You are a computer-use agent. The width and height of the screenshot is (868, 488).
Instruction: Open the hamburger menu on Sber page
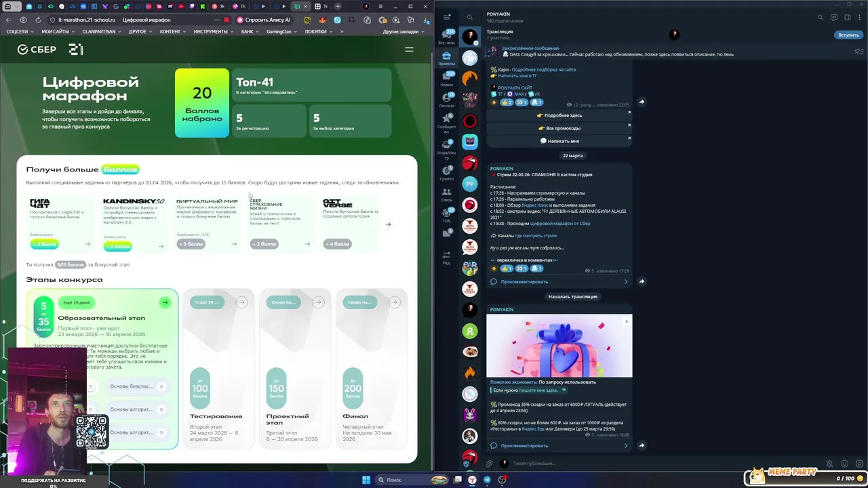pos(409,49)
